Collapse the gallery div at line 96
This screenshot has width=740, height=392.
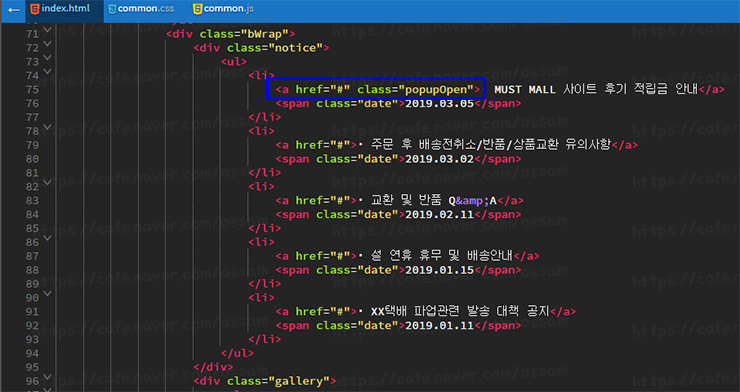pos(47,376)
